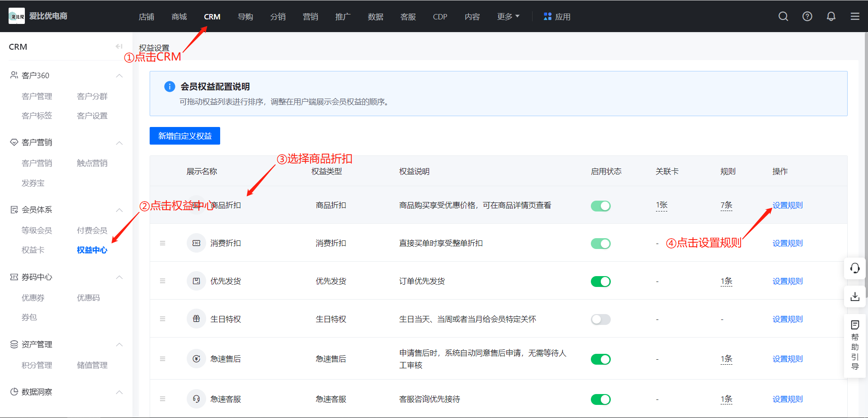The image size is (868, 418).
Task: Click 设置规则 for 急速客服
Action: tap(788, 399)
